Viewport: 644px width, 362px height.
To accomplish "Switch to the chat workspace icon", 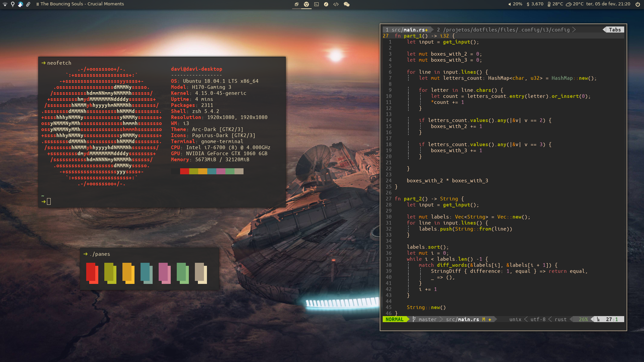I will 346,4.
